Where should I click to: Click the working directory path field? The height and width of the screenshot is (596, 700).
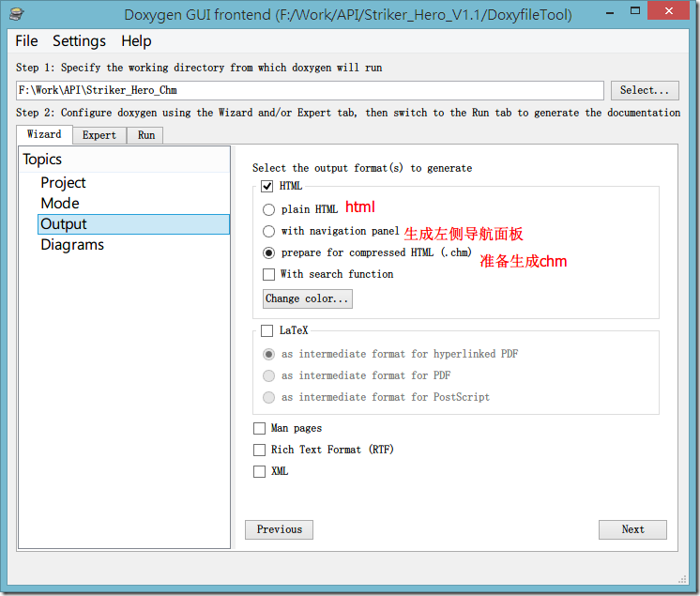[x=310, y=91]
